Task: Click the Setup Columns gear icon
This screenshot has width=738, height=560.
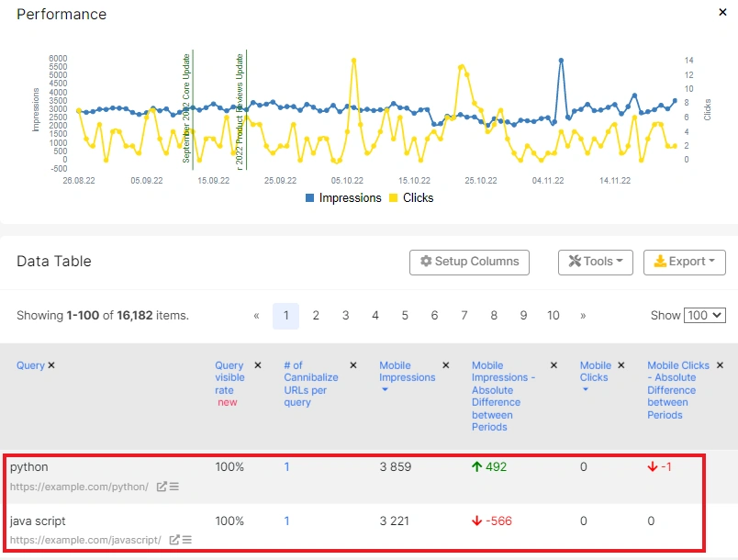Action: coord(427,262)
